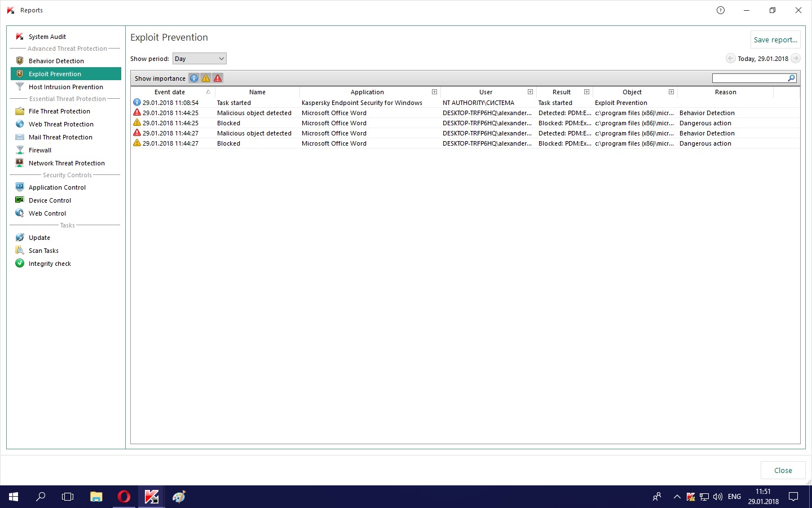Open the volume control tray icon

point(718,497)
